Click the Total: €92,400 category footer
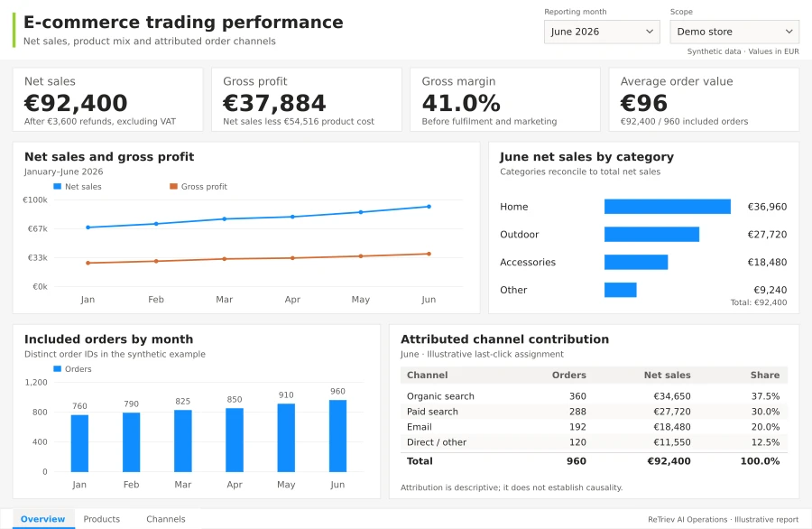812x529 pixels. tap(759, 302)
